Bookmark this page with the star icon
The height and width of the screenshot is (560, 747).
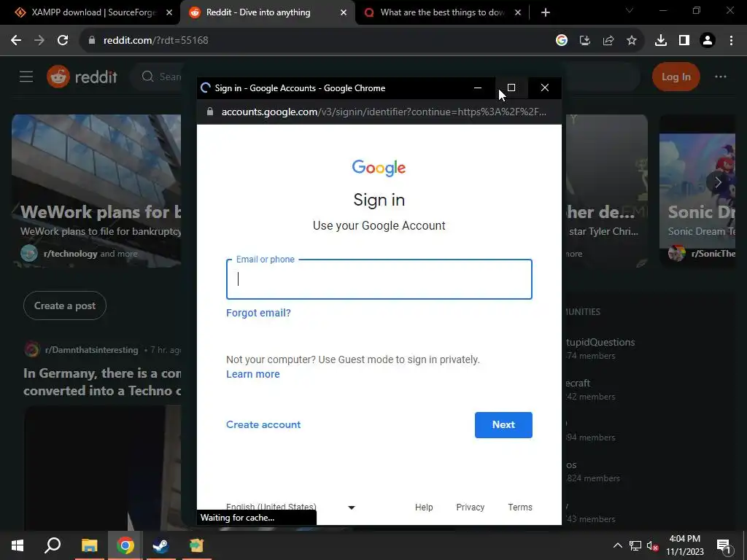[x=632, y=41]
